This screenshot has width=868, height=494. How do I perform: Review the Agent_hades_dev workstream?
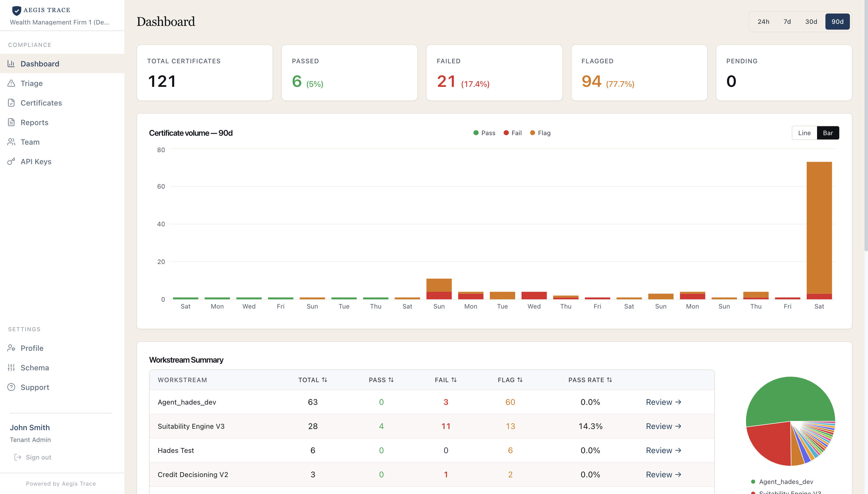tap(664, 402)
